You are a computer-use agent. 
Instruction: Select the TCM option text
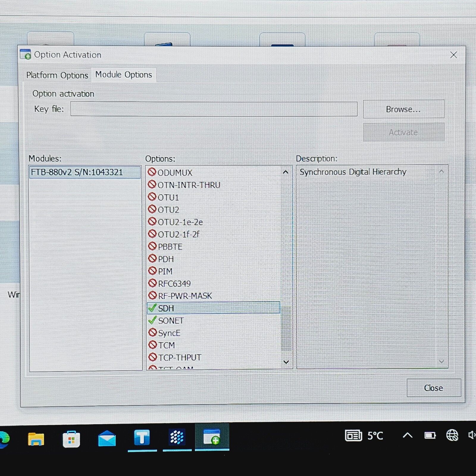click(167, 345)
